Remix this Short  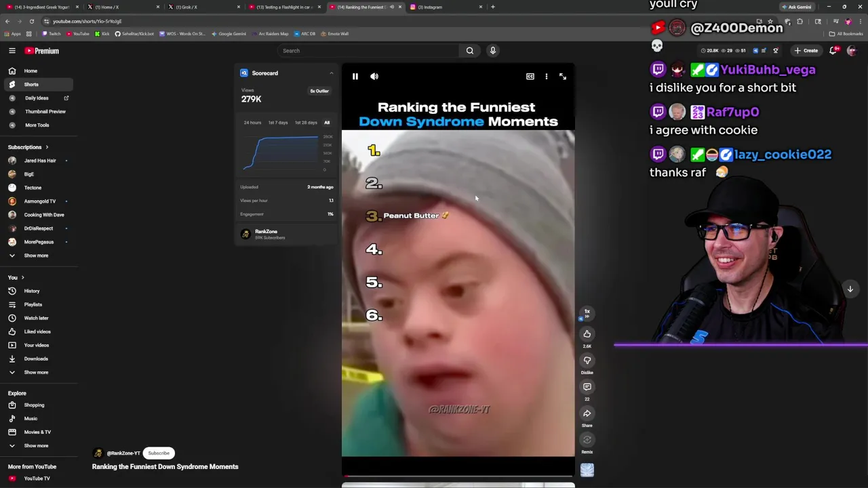(x=587, y=440)
